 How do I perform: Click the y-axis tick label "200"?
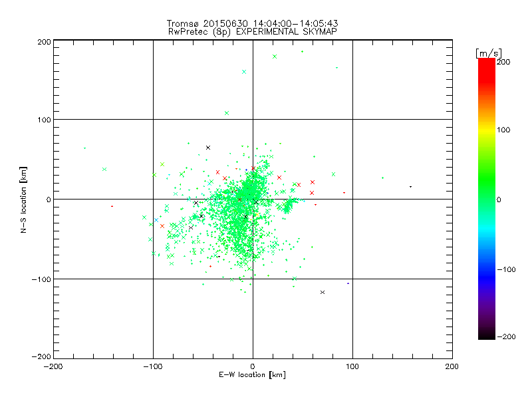[x=44, y=42]
